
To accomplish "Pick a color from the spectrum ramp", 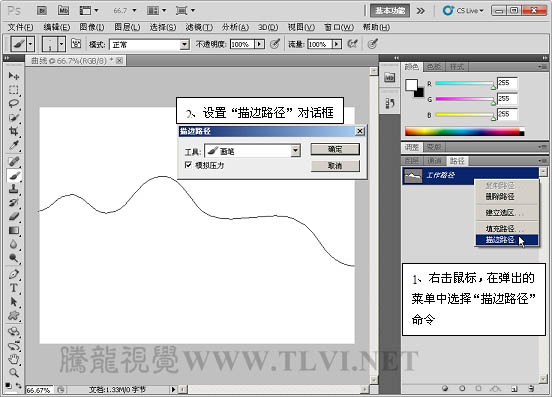I will click(464, 132).
